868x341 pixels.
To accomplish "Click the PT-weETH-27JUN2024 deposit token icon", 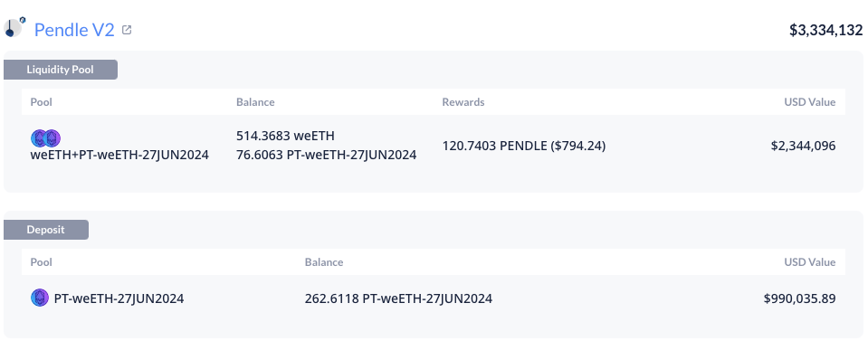I will point(39,298).
